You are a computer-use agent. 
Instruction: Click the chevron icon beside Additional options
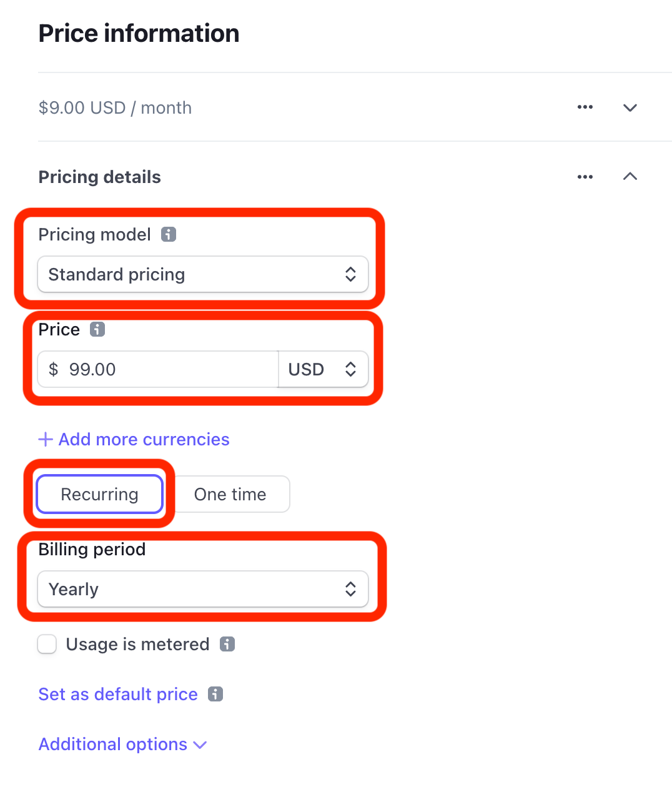[200, 745]
